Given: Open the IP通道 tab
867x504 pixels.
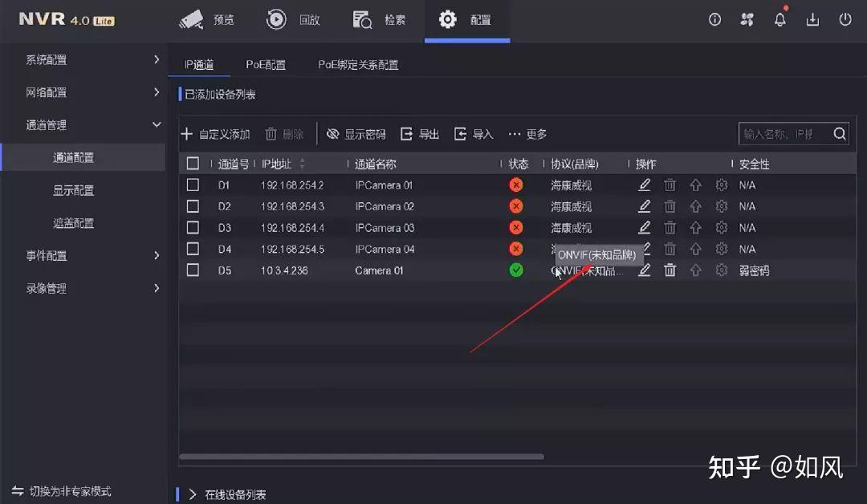Looking at the screenshot, I should click(199, 65).
